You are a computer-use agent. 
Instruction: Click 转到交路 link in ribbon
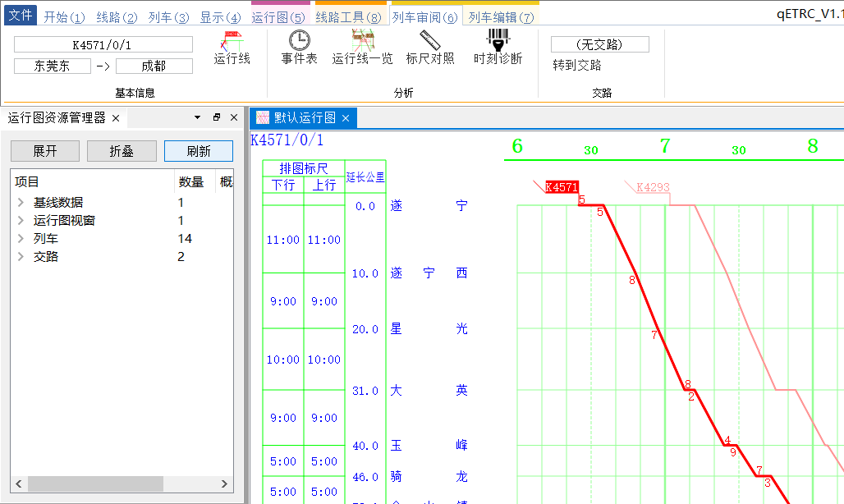577,65
